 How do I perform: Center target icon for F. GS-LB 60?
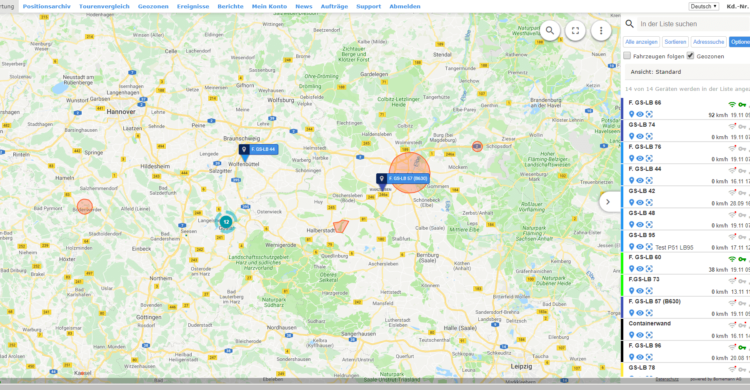(649, 269)
